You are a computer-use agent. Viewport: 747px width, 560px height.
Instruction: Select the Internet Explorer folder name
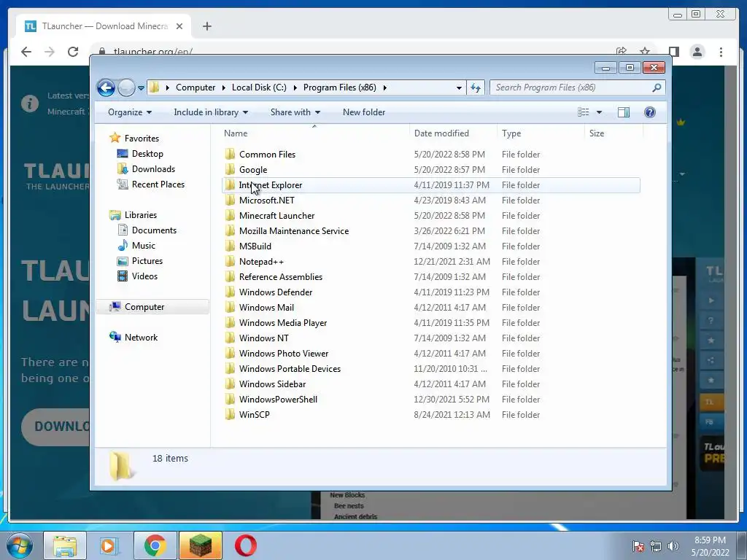pos(271,185)
